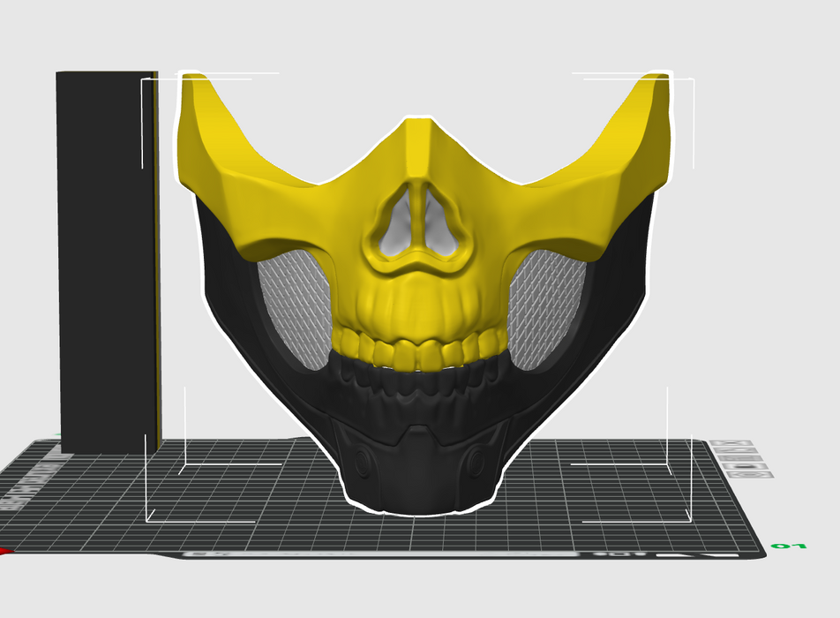Click the remove plate X icon
Viewport: 840px width, 618px height.
click(x=731, y=444)
